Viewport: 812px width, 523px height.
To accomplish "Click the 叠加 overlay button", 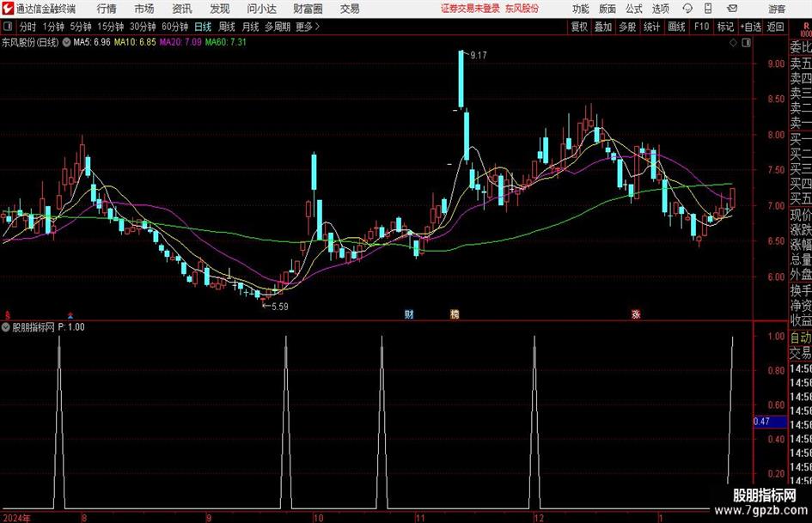I will 603,27.
